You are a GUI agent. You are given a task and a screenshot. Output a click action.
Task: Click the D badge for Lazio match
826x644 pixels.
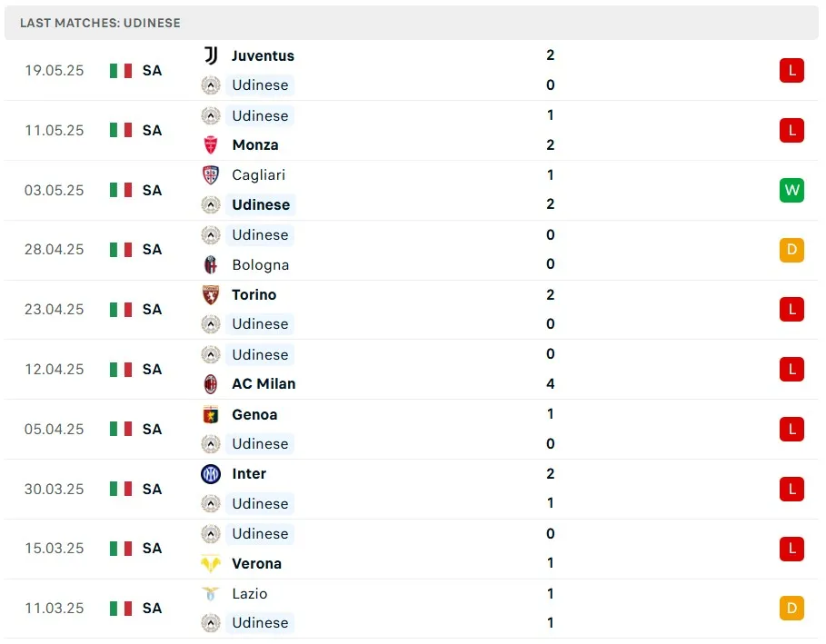click(791, 608)
